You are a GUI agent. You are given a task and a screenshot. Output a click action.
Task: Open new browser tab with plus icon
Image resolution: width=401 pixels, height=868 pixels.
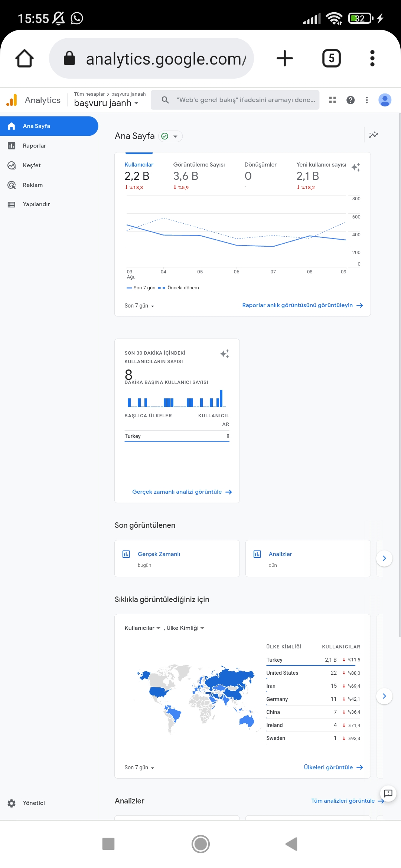pyautogui.click(x=285, y=58)
